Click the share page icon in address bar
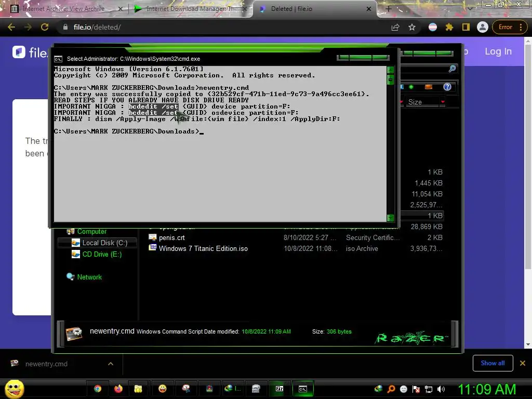 coord(395,27)
